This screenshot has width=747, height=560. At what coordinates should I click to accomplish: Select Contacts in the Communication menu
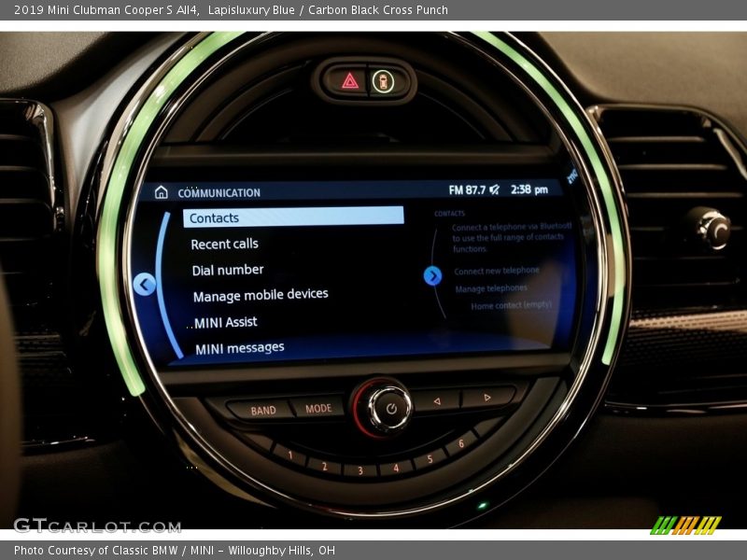tap(293, 217)
